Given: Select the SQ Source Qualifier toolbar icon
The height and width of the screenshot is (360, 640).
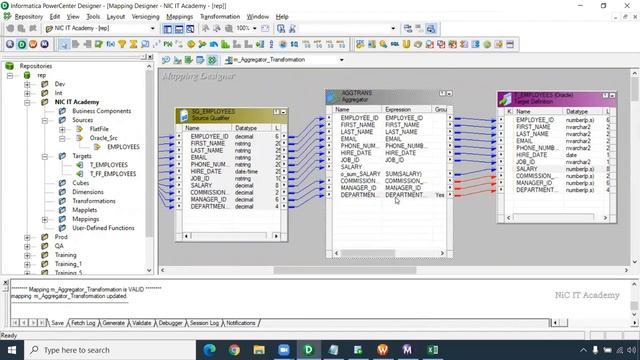Looking at the screenshot, I should 294,44.
